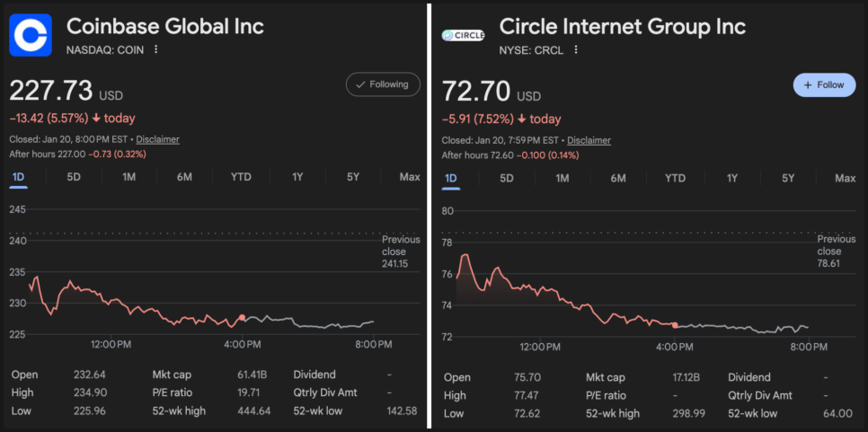Select the 1Y tab on Circle chart

(732, 178)
